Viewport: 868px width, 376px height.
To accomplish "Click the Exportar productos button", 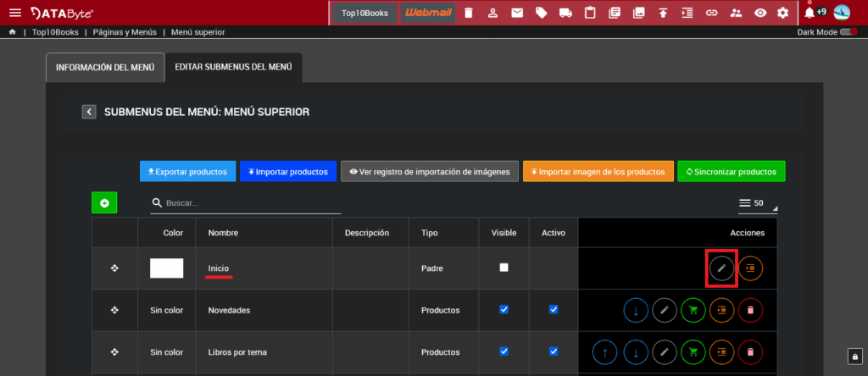I will point(187,172).
